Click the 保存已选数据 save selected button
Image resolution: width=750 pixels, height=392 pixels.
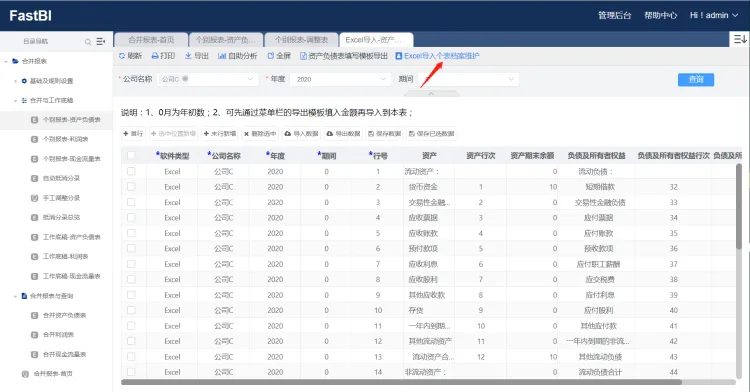[431, 134]
